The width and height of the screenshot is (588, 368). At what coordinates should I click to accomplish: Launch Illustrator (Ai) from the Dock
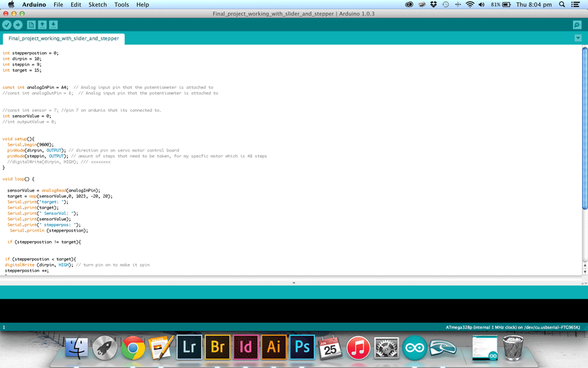[x=274, y=347]
